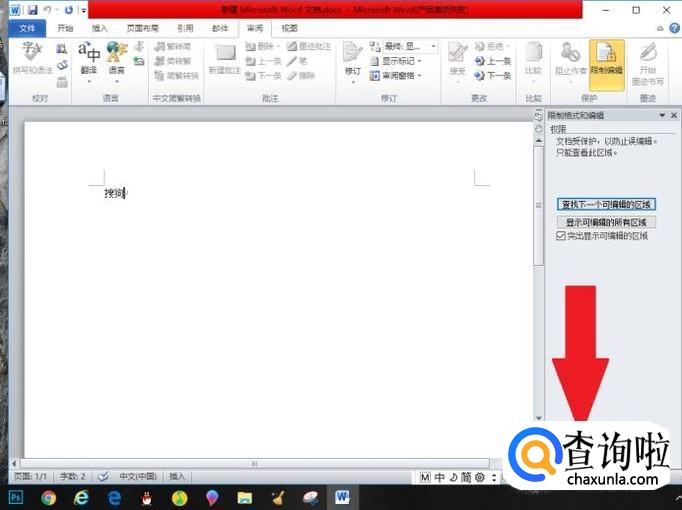Open the File (文件) tab
The width and height of the screenshot is (682, 510).
(27, 28)
